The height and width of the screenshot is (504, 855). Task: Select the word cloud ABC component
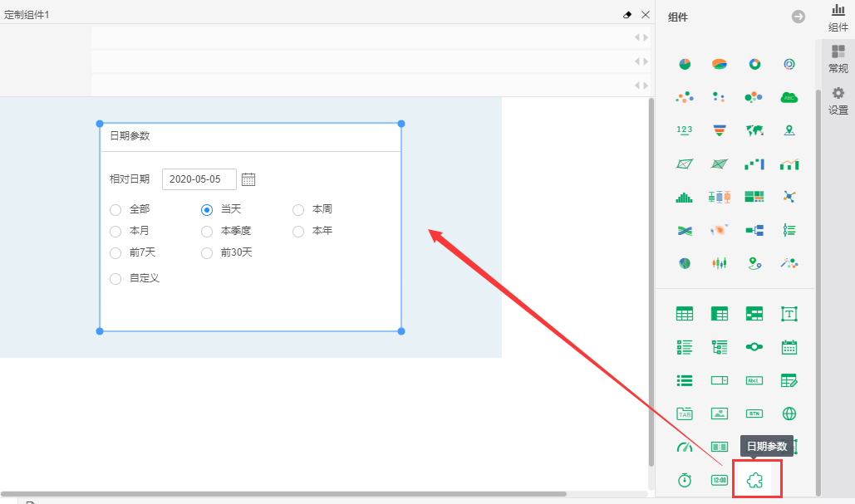point(789,97)
